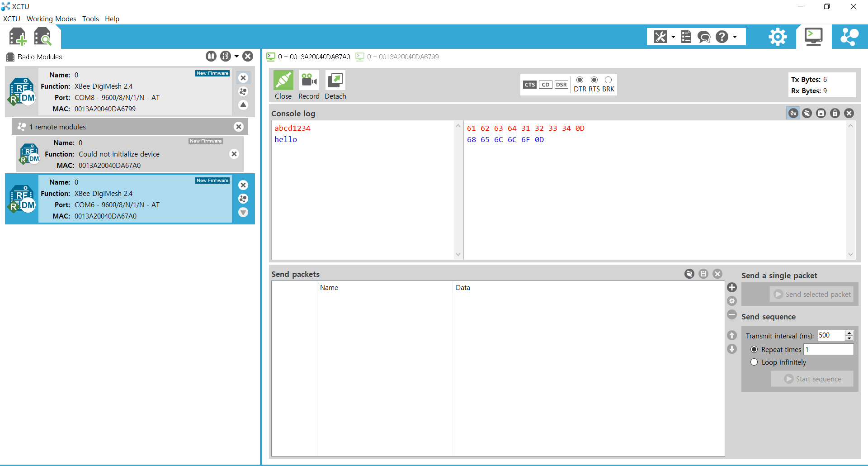The width and height of the screenshot is (868, 466).
Task: Toggle the DTR line radio button
Action: click(x=580, y=80)
